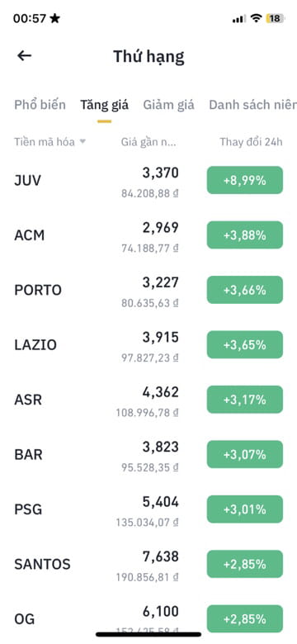Tap the battery indicator icon
297x644 pixels.
[276, 18]
